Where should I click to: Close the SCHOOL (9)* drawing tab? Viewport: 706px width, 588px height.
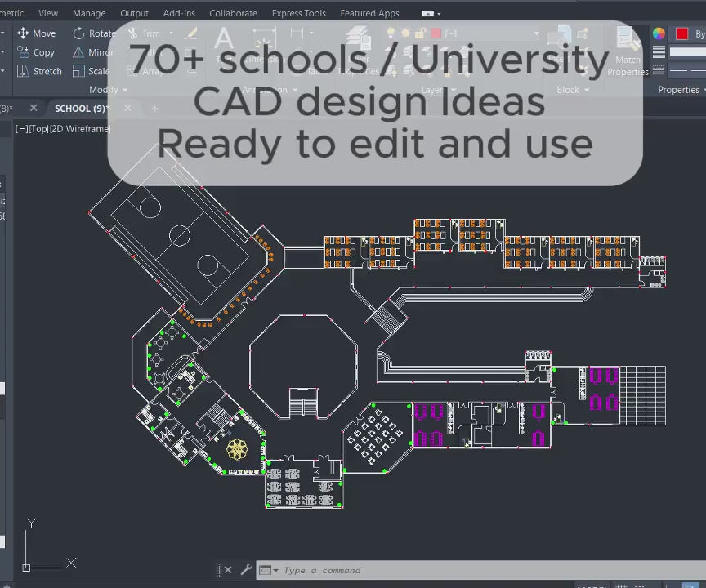click(127, 108)
